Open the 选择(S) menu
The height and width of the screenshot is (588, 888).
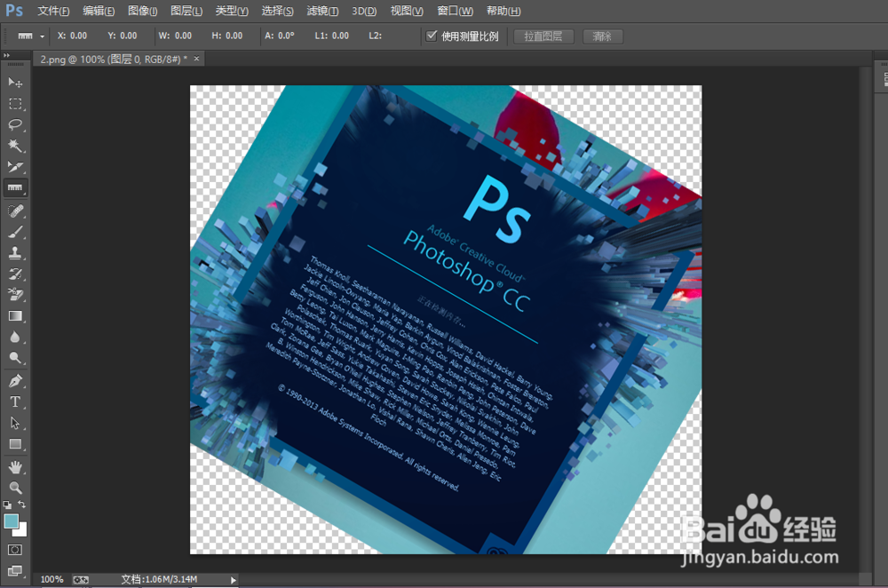(277, 11)
